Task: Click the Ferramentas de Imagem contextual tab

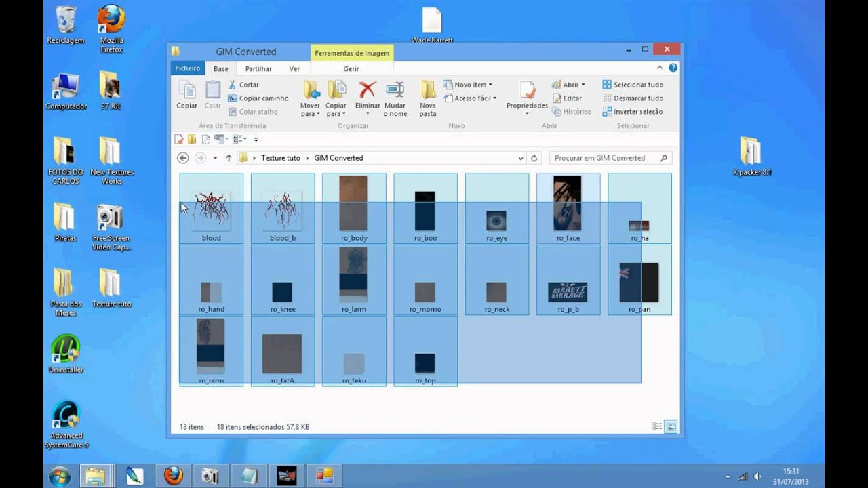Action: coord(352,53)
